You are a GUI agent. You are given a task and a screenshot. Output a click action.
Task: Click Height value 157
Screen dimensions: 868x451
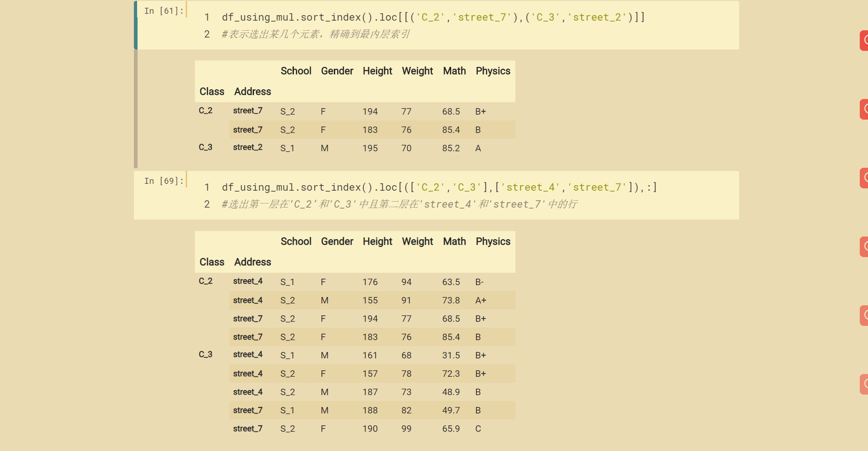point(370,374)
